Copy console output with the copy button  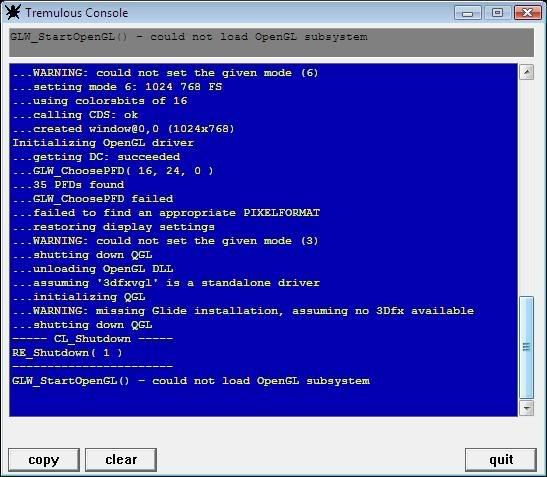coord(44,460)
